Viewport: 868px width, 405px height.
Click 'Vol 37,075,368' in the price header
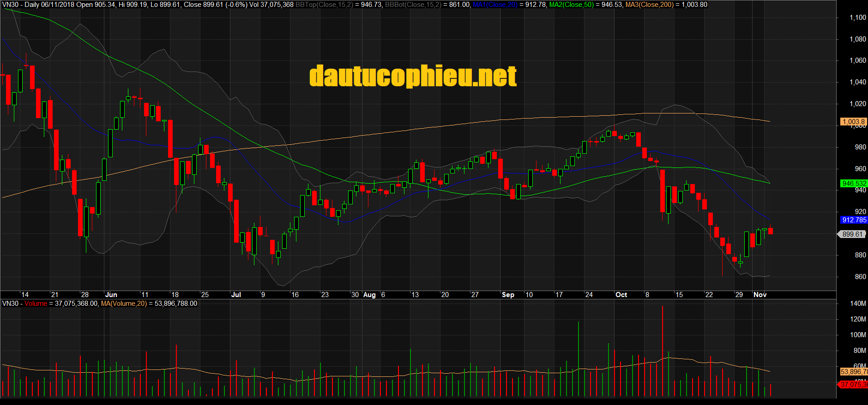[x=271, y=5]
